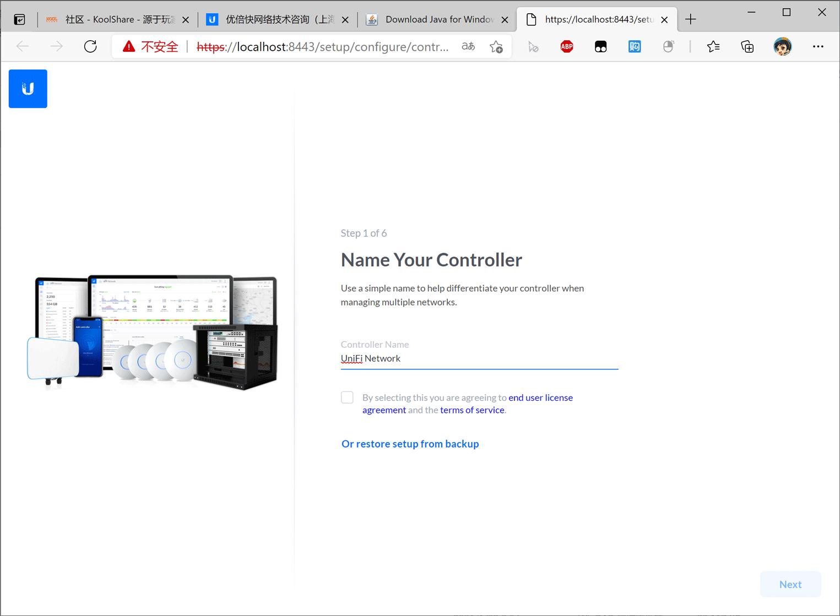
Task: Open the Favorites list
Action: pyautogui.click(x=713, y=46)
